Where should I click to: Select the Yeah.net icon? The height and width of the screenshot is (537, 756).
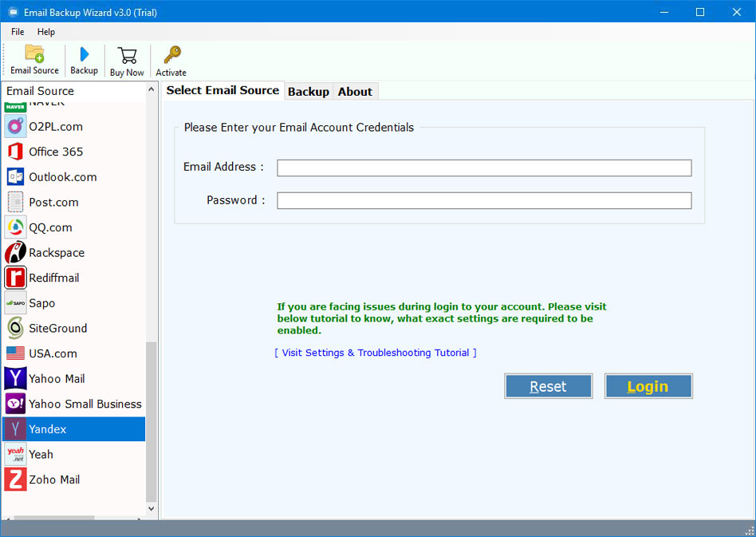[x=15, y=455]
